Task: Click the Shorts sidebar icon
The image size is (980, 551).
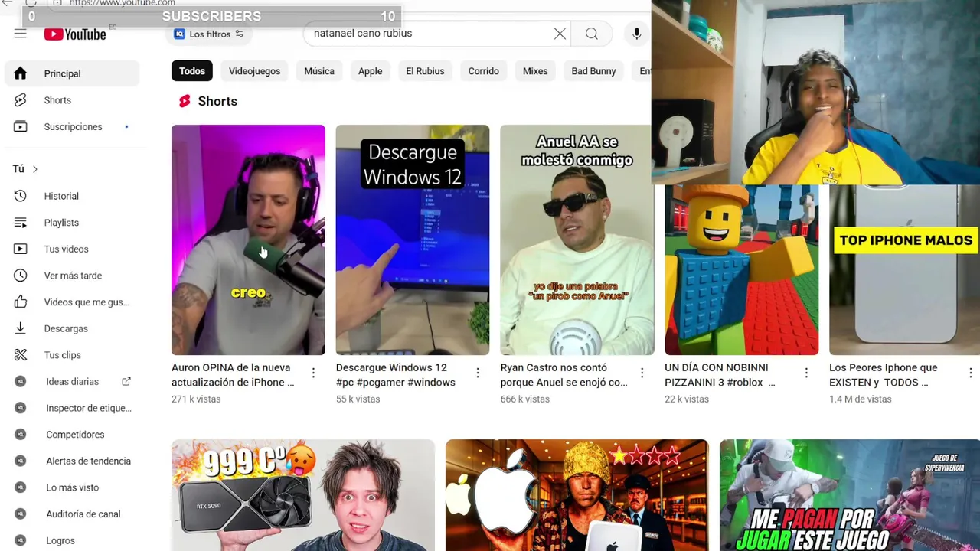Action: (21, 100)
